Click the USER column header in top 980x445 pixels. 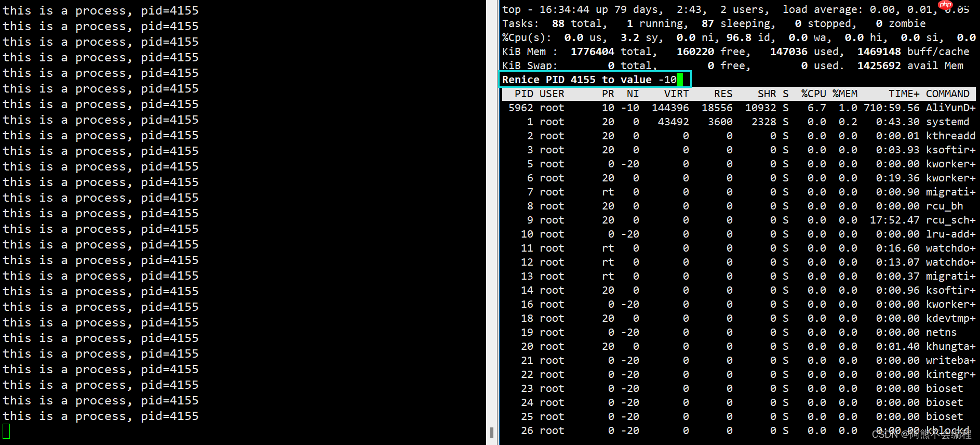[x=552, y=94]
